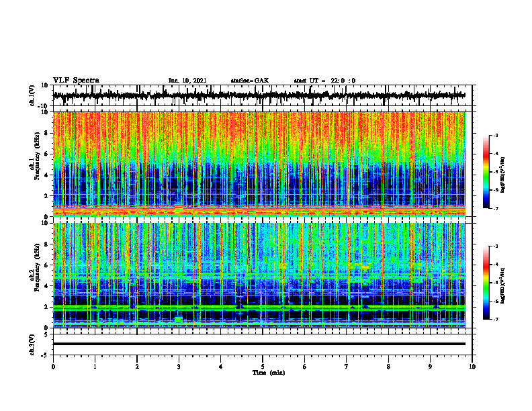Screen dimensions: 532x411
Task: Click time axis tick label "1"
Action: click(95, 367)
